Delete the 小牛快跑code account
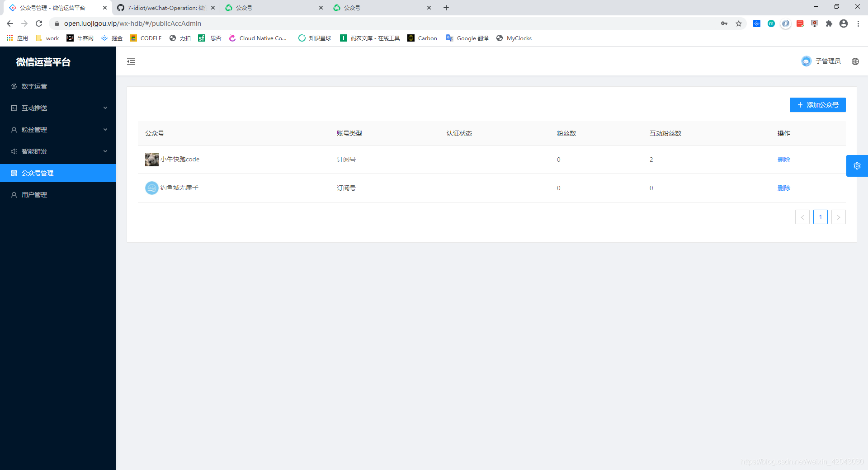The image size is (868, 470). click(x=783, y=160)
